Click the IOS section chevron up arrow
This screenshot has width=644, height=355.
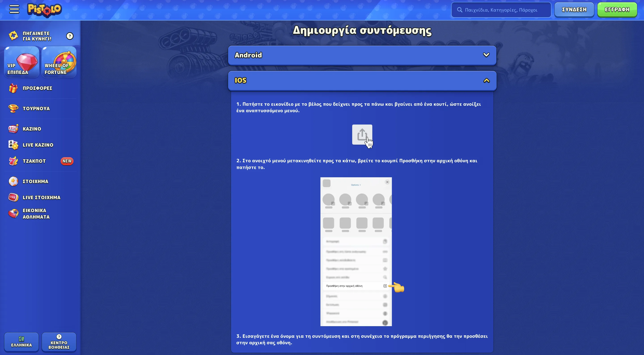pos(487,80)
